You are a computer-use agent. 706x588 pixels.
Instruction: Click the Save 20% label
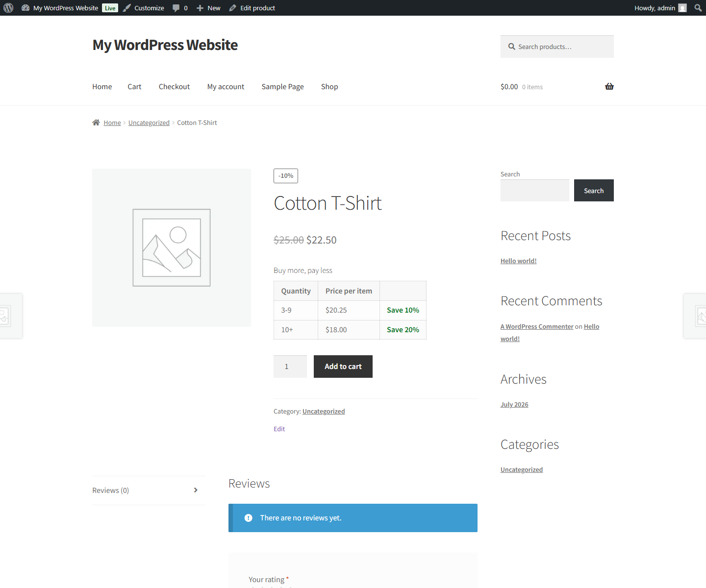[x=403, y=330]
